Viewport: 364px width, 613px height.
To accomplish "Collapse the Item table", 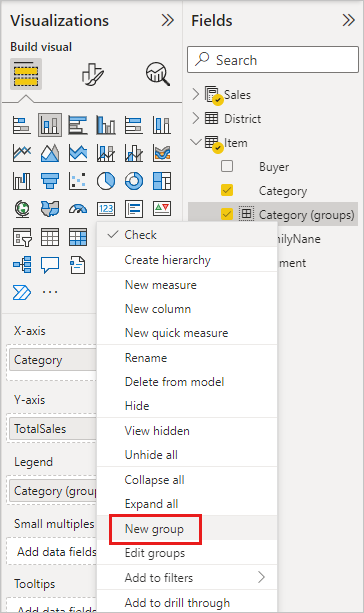I will 196,142.
